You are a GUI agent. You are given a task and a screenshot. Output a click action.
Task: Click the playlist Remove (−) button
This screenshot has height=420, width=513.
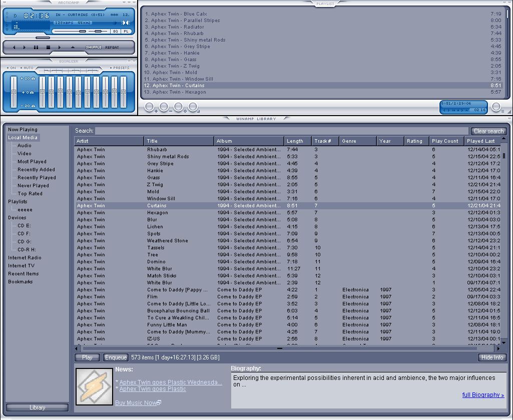[x=164, y=107]
